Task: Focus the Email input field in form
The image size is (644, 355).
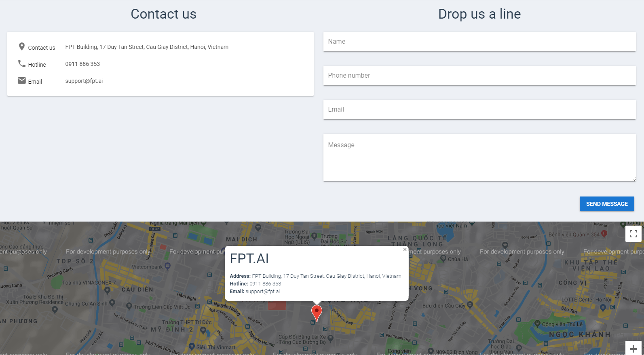Action: [479, 110]
